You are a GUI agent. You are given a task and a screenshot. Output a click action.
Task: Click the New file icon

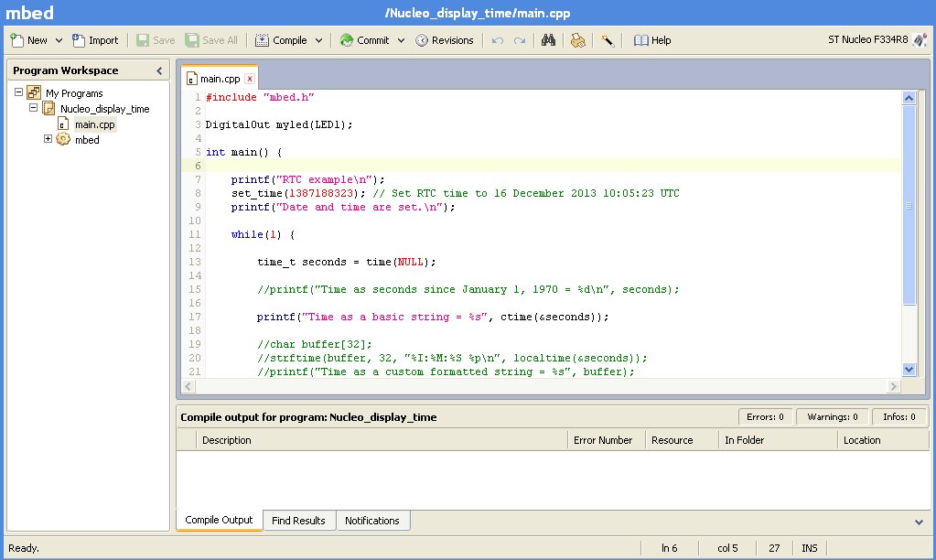coord(17,40)
